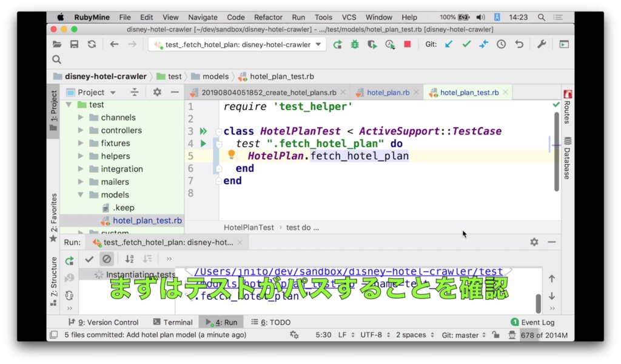Open Search with the magnifier icon
The image size is (621, 364).
pyautogui.click(x=56, y=59)
